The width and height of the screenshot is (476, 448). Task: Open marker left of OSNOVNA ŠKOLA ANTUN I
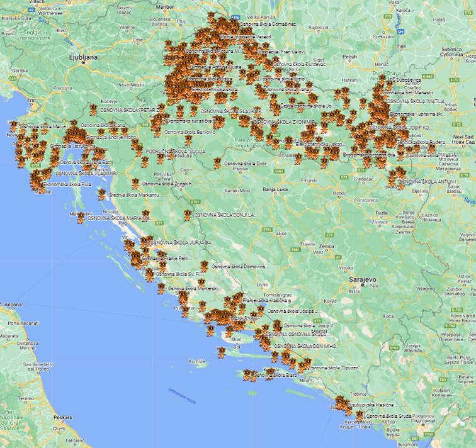392,181
